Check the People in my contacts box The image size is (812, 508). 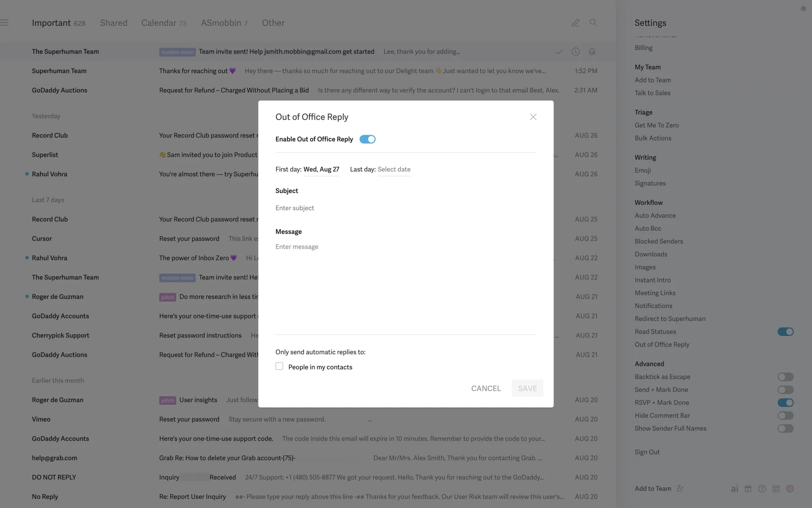[x=279, y=366]
